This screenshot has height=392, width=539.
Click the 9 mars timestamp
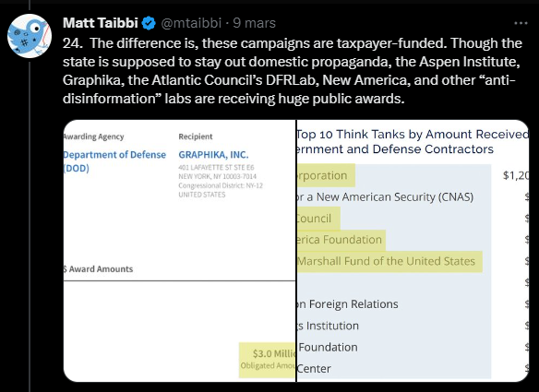click(255, 23)
